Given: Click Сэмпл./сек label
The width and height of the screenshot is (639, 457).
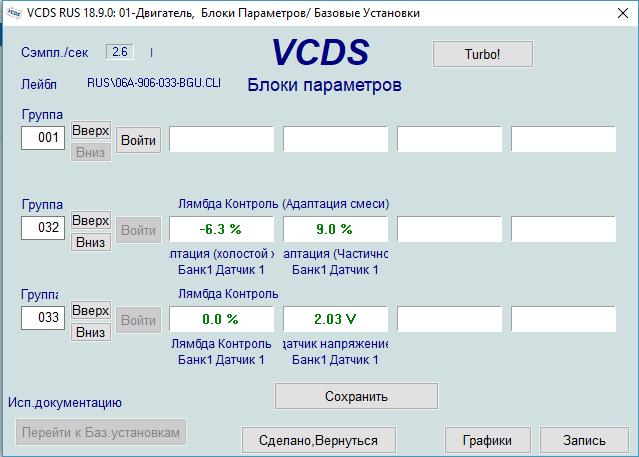Looking at the screenshot, I should [55, 53].
